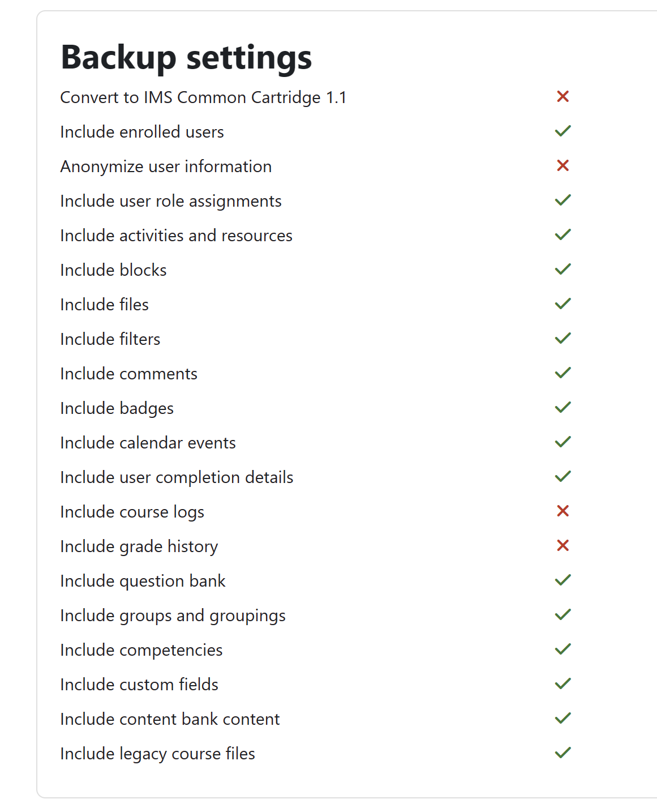Click the red X for Include course logs
The height and width of the screenshot is (812, 657).
pos(562,511)
